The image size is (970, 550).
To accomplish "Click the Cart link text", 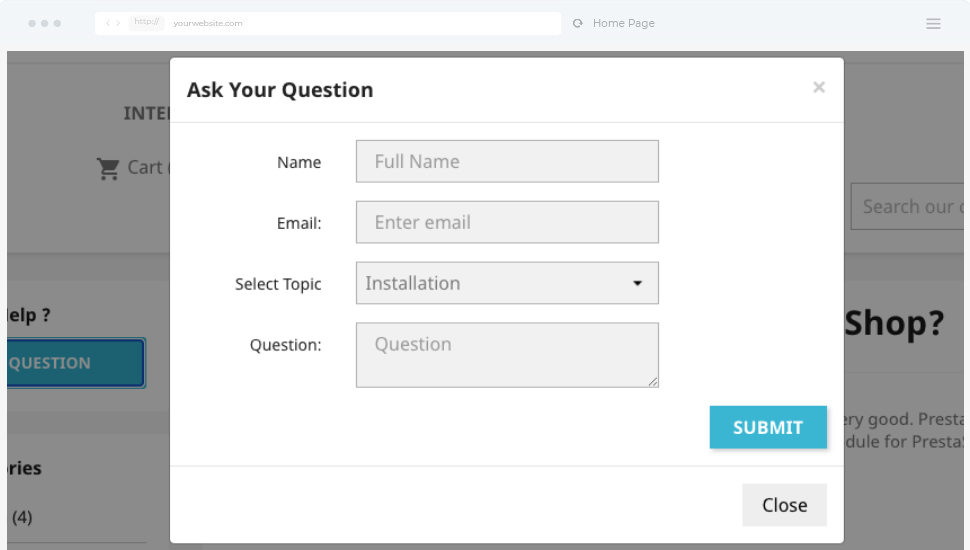I will (x=147, y=168).
